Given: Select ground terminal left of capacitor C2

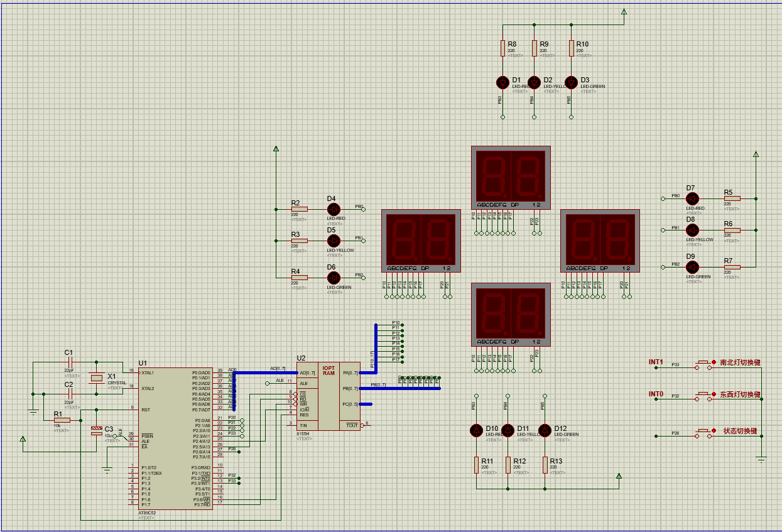Looking at the screenshot, I should click(33, 413).
